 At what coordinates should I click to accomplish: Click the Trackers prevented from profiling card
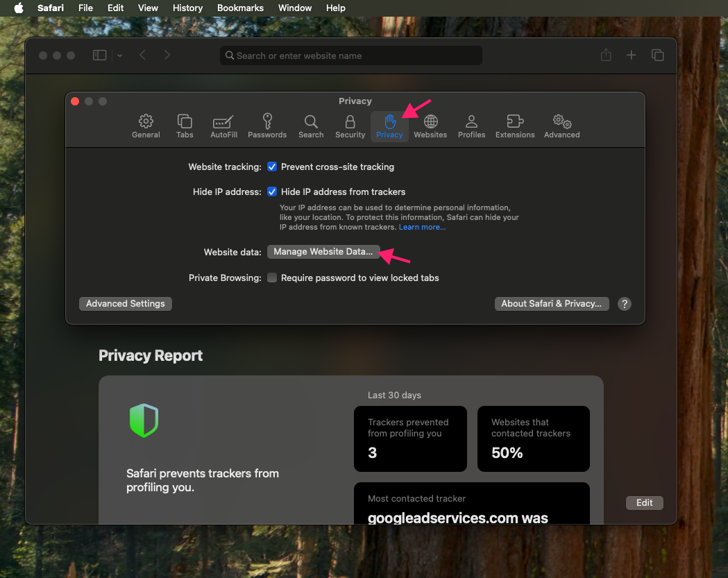point(410,439)
